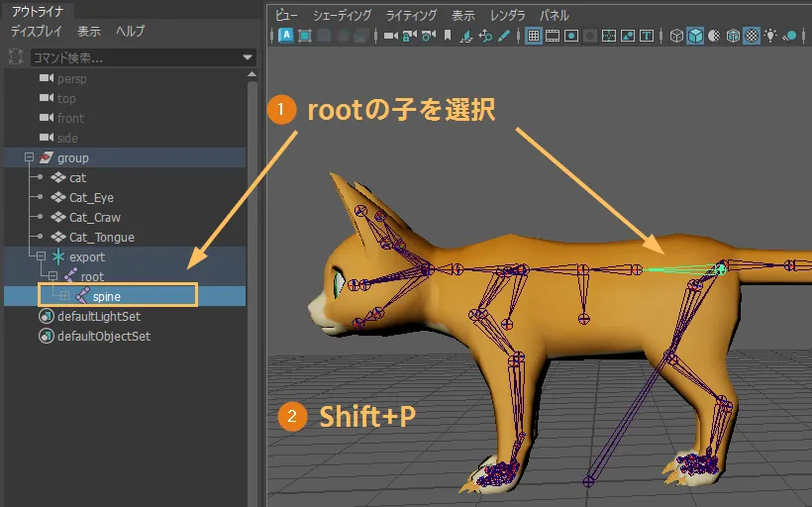This screenshot has width=812, height=507.
Task: Select the Grease Pencil icon
Action: [504, 36]
